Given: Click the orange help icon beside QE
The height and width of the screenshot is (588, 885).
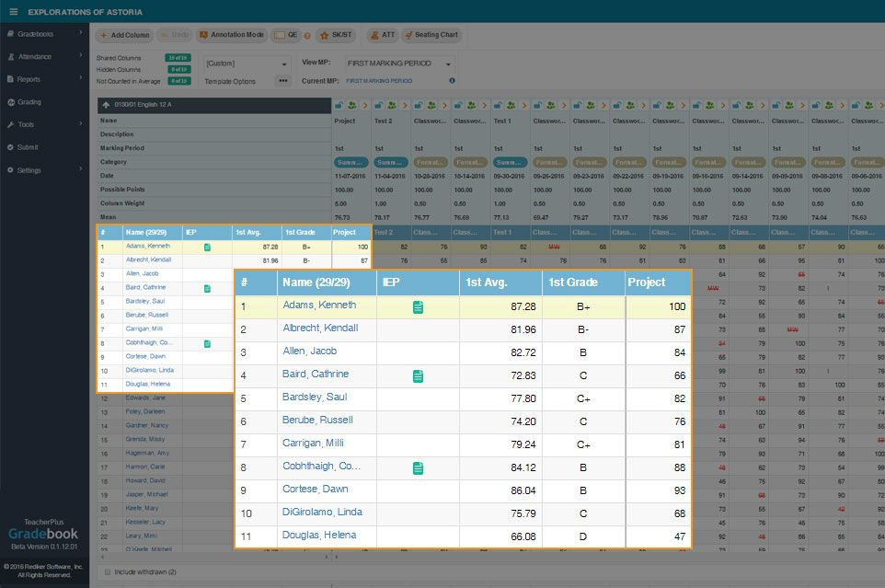Looking at the screenshot, I should 307,36.
